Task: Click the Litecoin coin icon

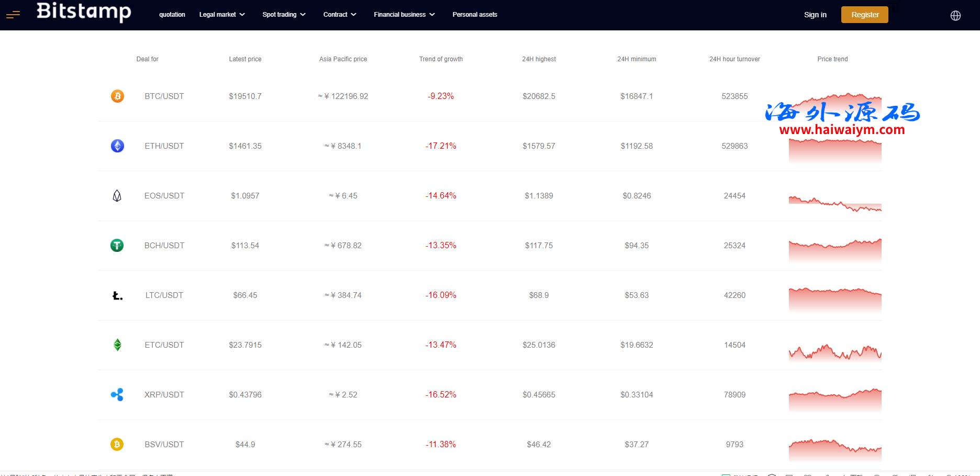Action: pos(117,296)
